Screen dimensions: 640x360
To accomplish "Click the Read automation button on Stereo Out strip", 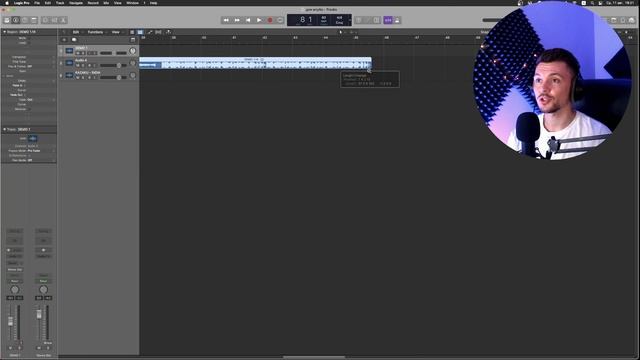I will pyautogui.click(x=43, y=281).
